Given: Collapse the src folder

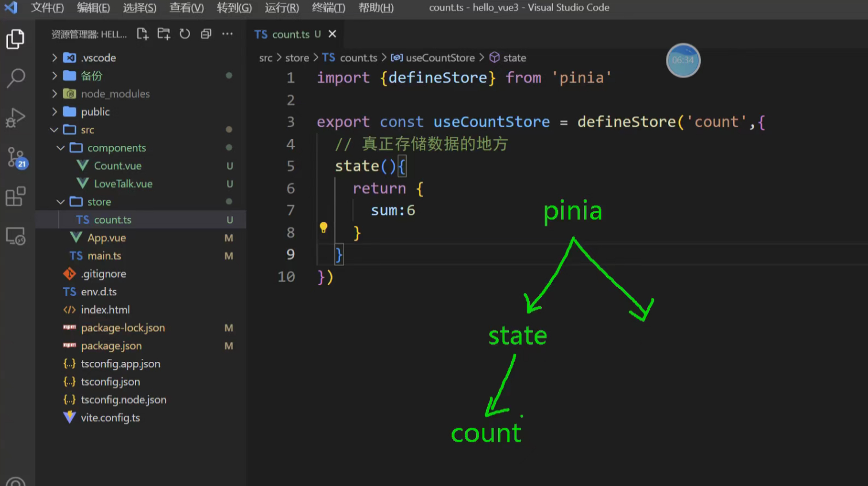Looking at the screenshot, I should (54, 130).
